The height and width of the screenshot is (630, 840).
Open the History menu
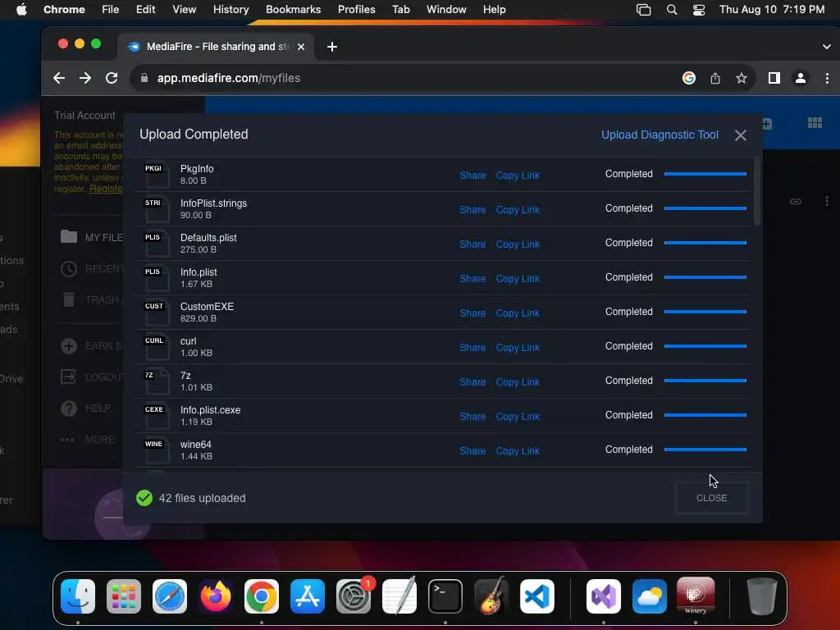click(x=231, y=10)
